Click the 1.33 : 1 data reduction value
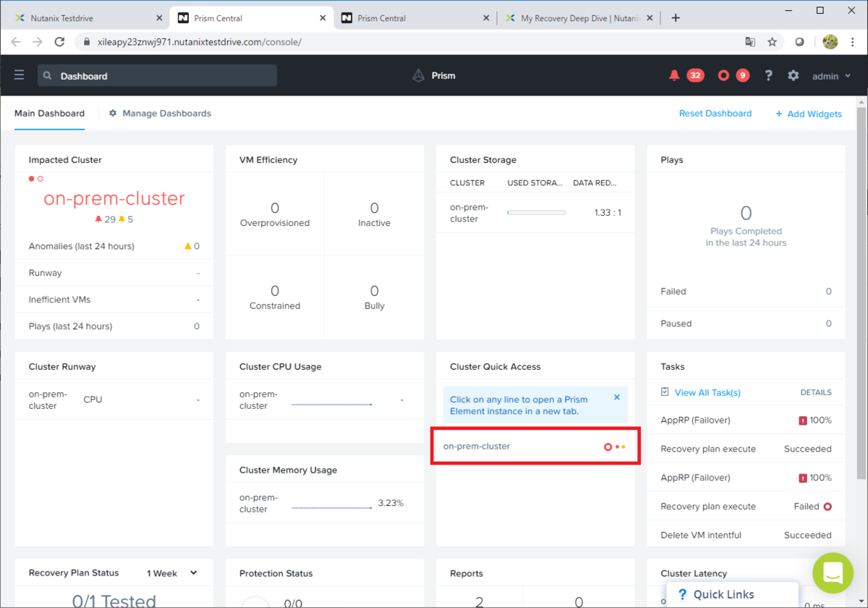This screenshot has width=868, height=608. 608,213
